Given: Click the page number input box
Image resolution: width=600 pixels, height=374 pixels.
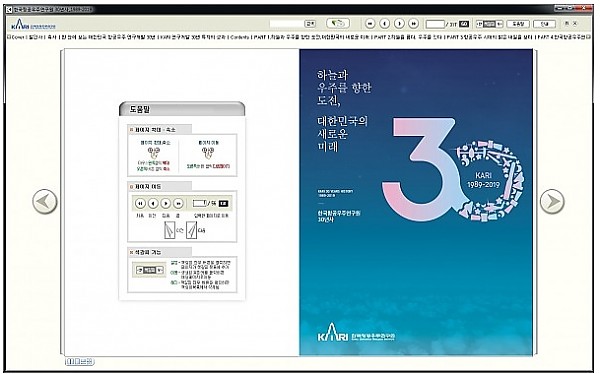Looking at the screenshot, I should pyautogui.click(x=435, y=24).
